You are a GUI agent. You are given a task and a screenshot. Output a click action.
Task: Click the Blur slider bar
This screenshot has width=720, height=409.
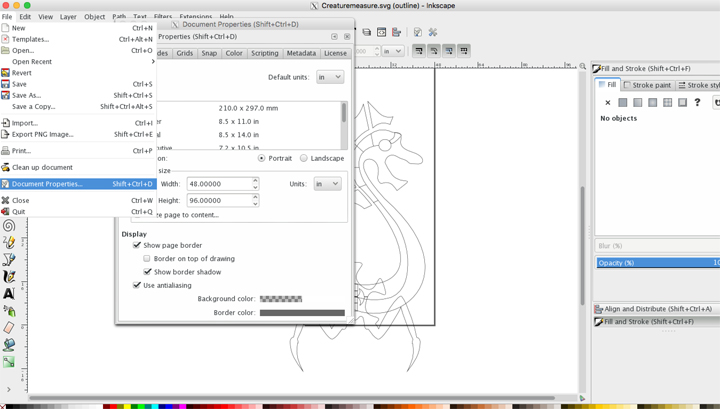pos(658,246)
